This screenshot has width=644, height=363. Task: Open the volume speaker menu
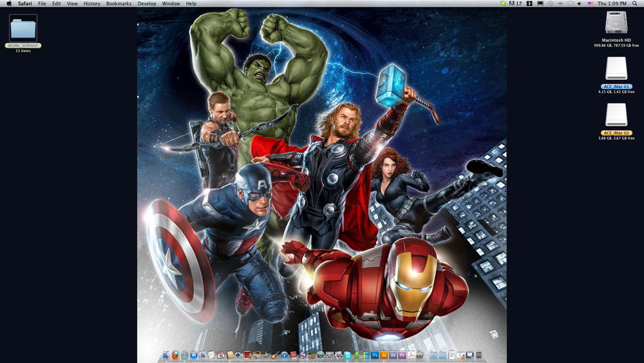579,3
